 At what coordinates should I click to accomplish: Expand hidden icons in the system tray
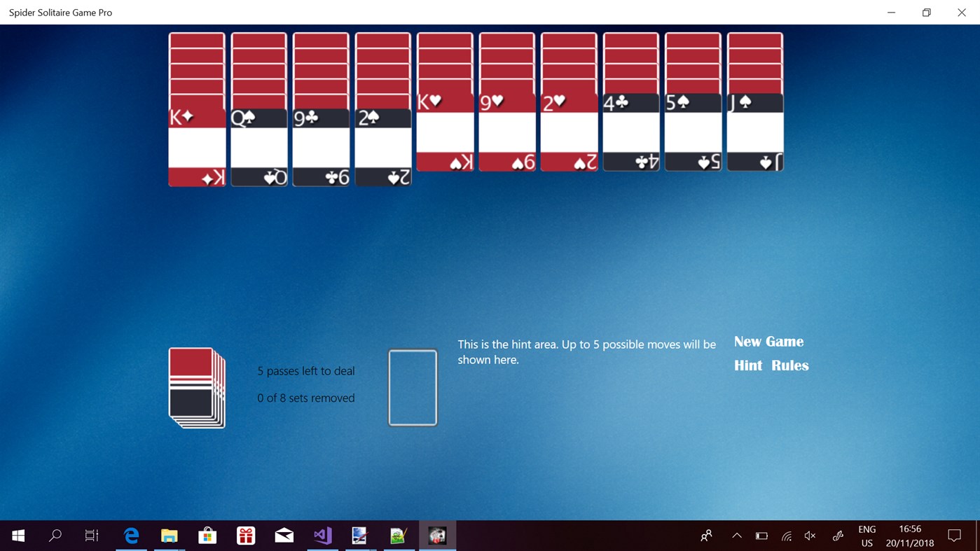[736, 535]
